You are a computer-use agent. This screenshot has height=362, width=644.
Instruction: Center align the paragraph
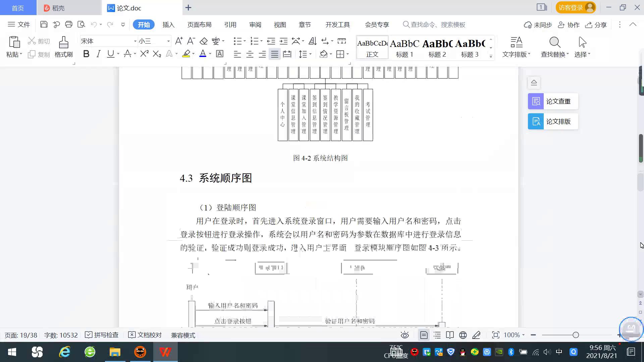pyautogui.click(x=250, y=54)
